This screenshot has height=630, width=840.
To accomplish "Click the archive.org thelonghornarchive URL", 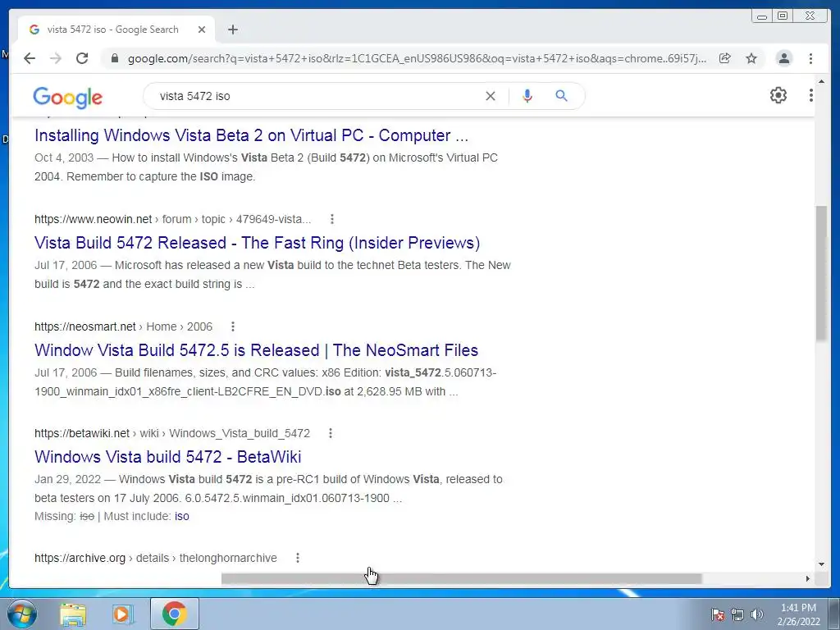I will pos(155,558).
